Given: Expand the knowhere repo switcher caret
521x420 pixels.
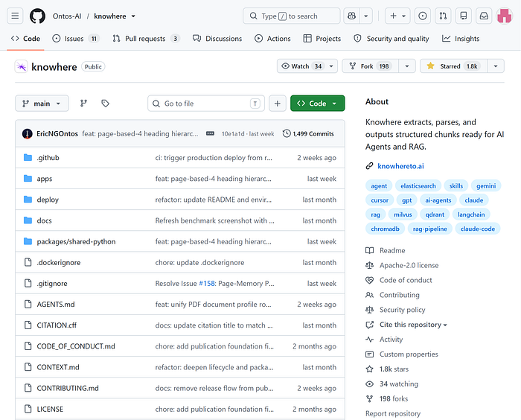Looking at the screenshot, I should pos(133,16).
